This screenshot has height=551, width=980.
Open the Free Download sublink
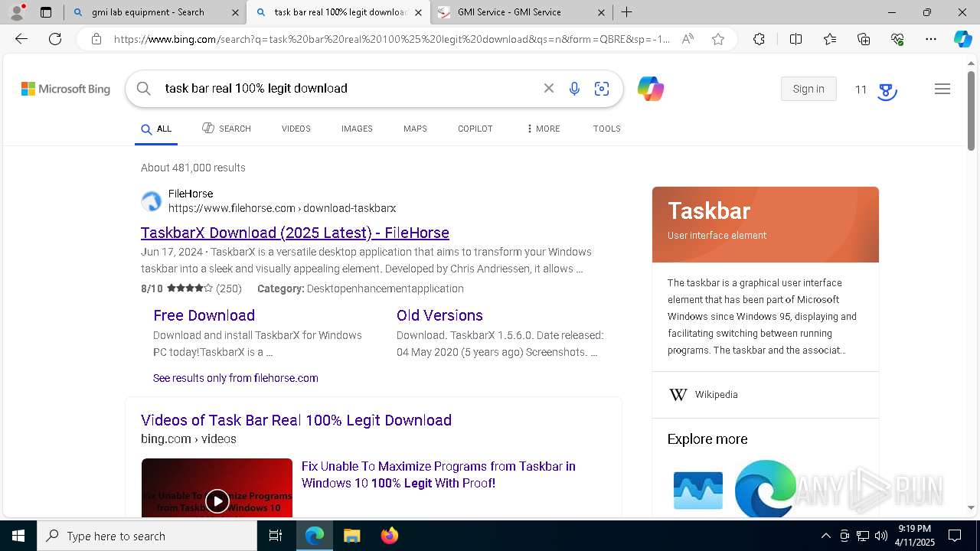(204, 315)
